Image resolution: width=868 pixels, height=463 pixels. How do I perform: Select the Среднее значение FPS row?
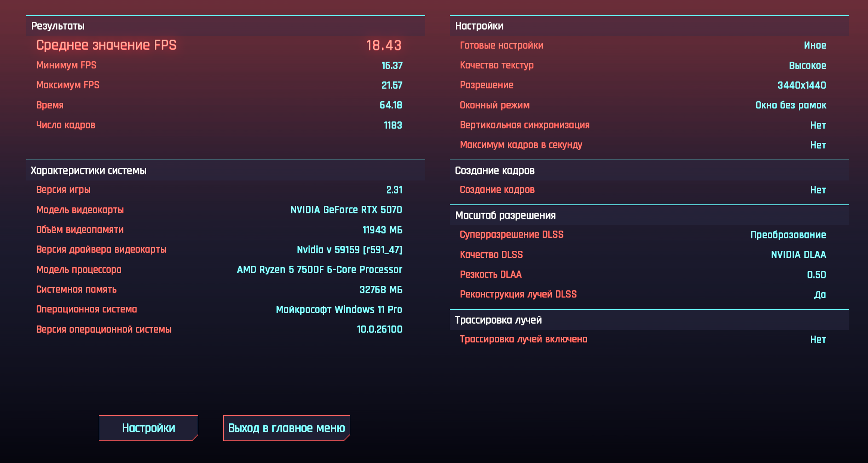pos(219,45)
